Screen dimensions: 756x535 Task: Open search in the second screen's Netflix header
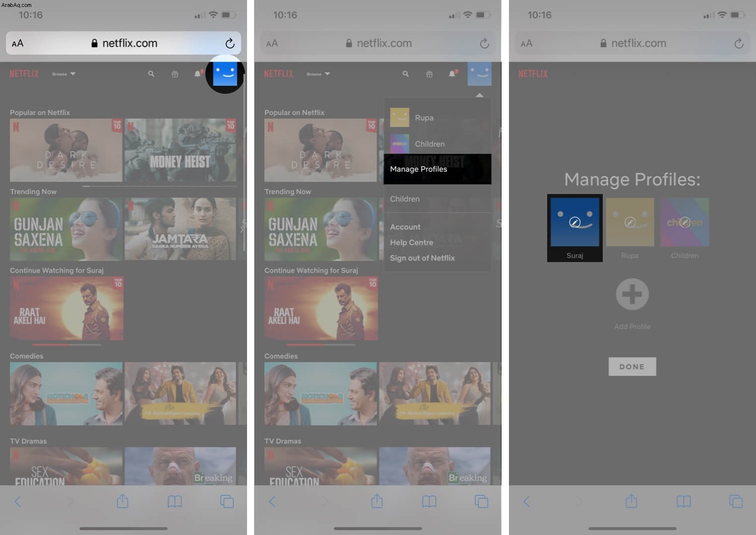point(406,74)
